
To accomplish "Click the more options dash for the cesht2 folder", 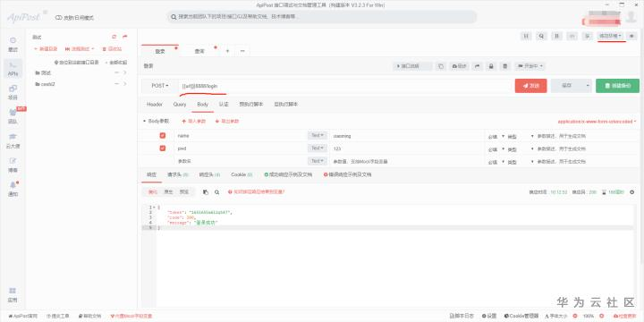I will click(116, 84).
